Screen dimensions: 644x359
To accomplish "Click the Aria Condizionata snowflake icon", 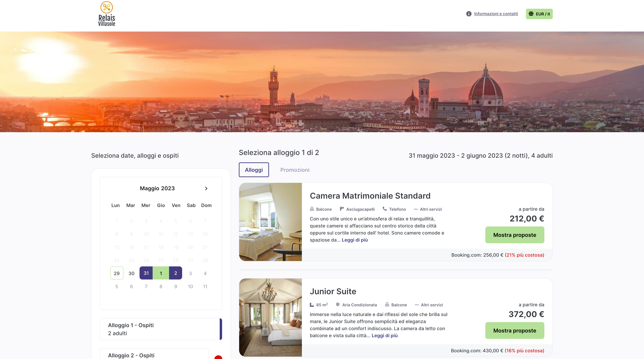I will click(337, 304).
